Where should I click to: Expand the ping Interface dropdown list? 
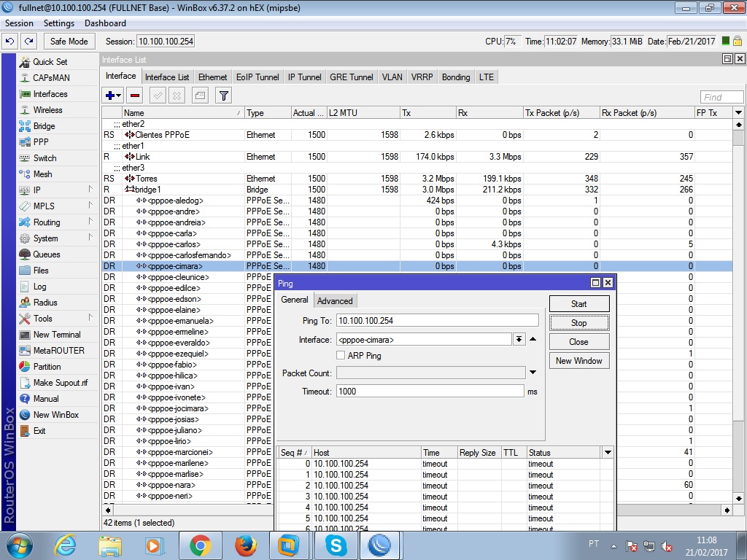(x=519, y=339)
